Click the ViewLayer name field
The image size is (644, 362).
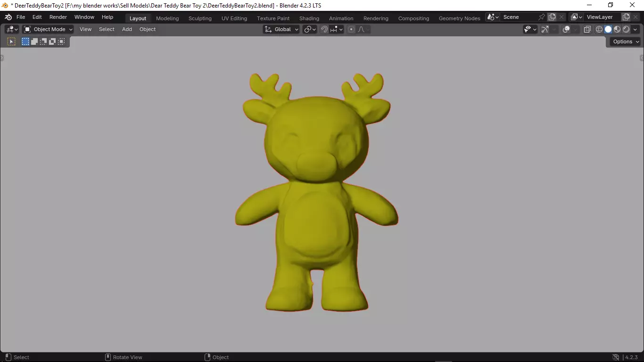tap(602, 17)
